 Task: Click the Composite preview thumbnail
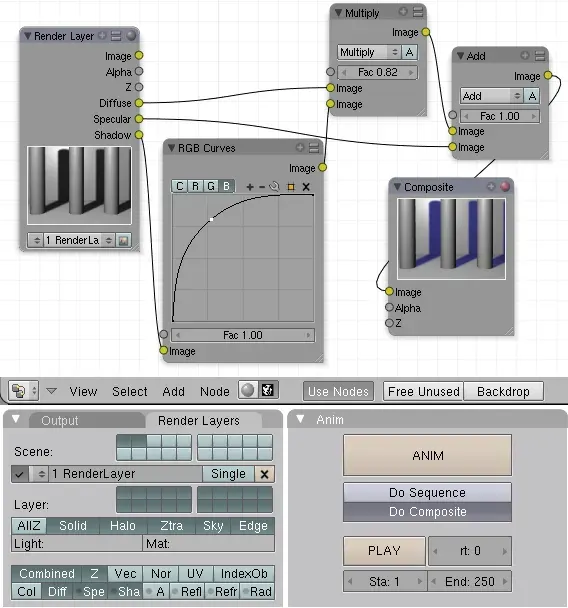[451, 239]
